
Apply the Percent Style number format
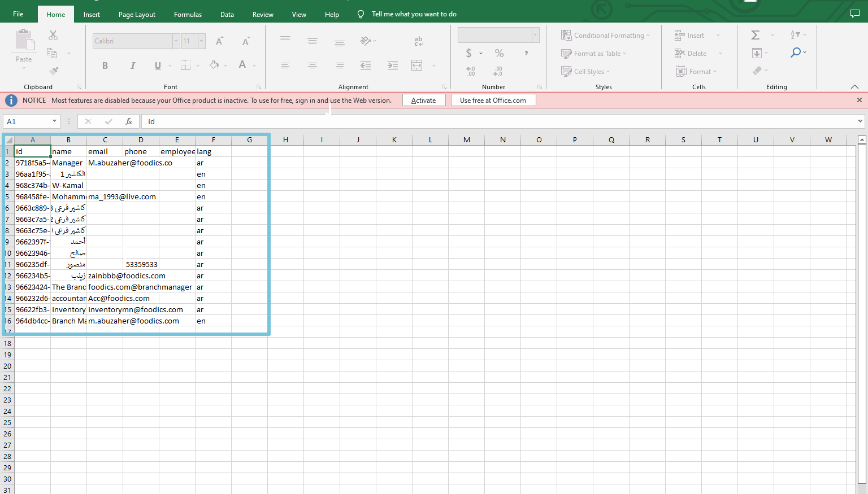coord(498,53)
